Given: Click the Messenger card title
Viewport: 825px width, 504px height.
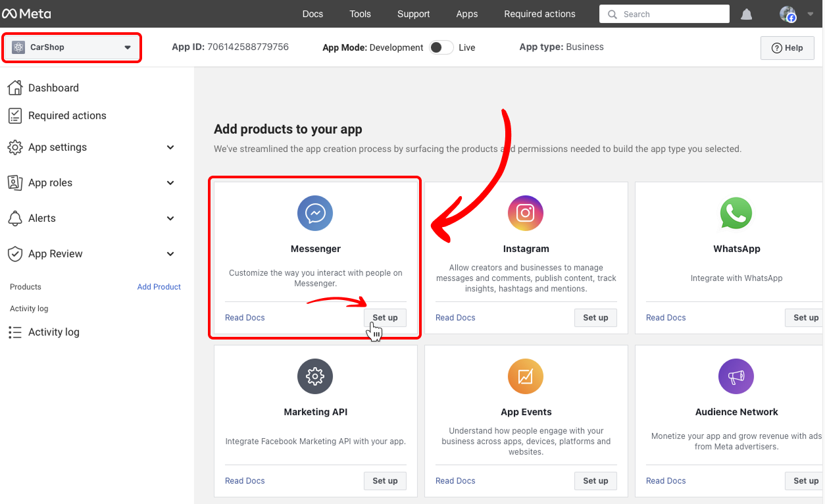Looking at the screenshot, I should pos(316,249).
